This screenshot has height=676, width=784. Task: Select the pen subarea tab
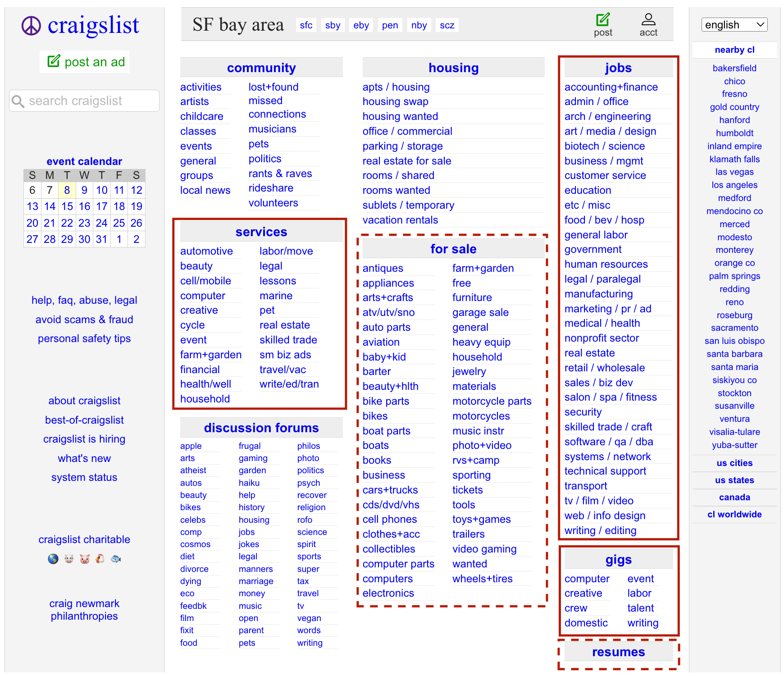pos(390,25)
